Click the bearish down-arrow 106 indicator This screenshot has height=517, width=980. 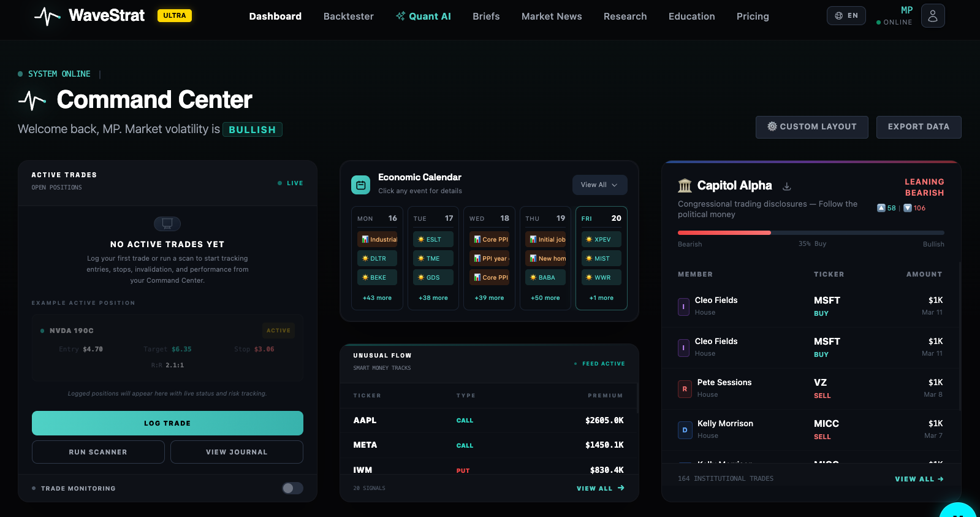(914, 208)
